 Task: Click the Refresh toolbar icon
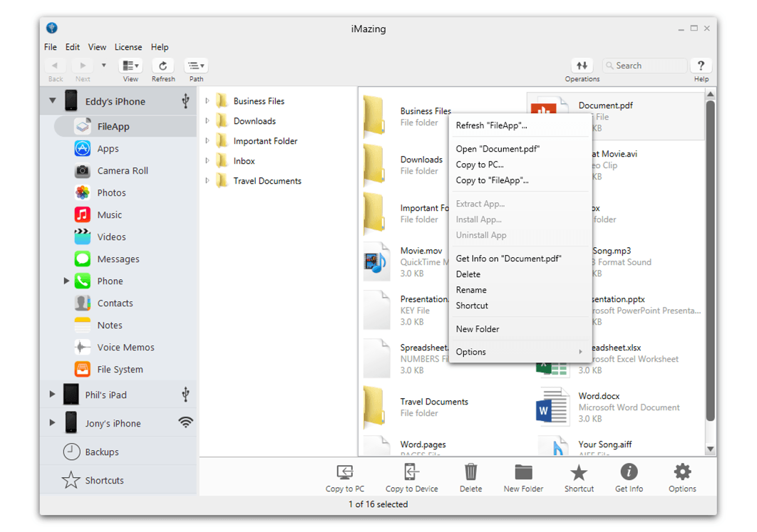(163, 66)
